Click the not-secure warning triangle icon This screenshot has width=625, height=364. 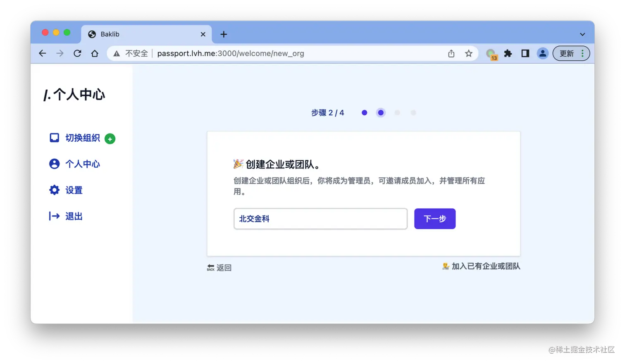117,54
